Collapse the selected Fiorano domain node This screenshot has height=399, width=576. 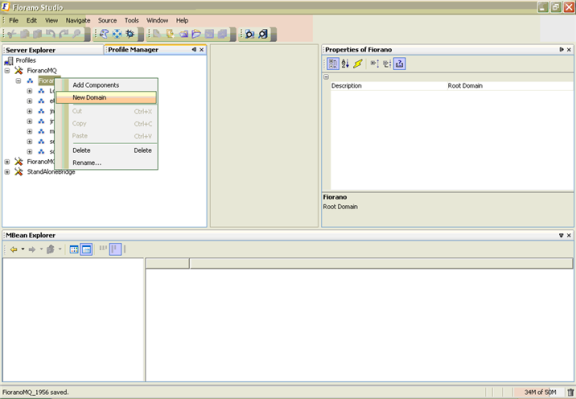18,81
